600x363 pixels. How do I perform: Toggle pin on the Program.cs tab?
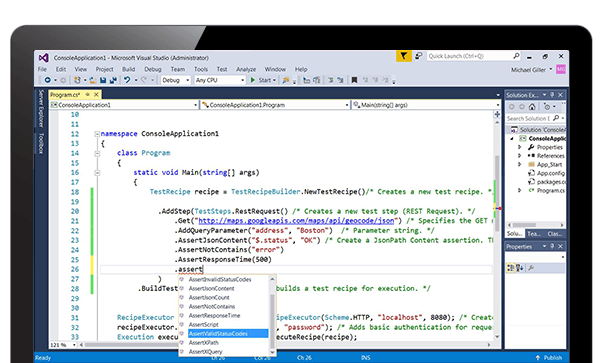click(x=88, y=94)
